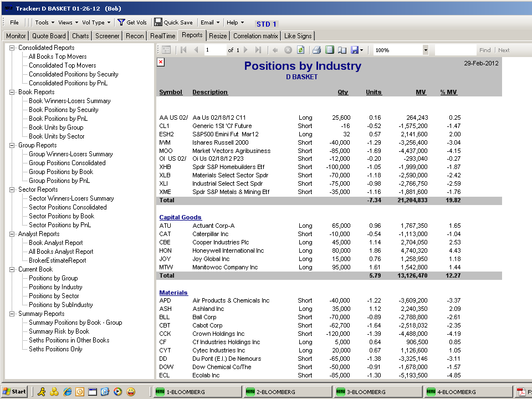
Task: Click the Get Vols filter funnel icon
Action: pyautogui.click(x=121, y=22)
